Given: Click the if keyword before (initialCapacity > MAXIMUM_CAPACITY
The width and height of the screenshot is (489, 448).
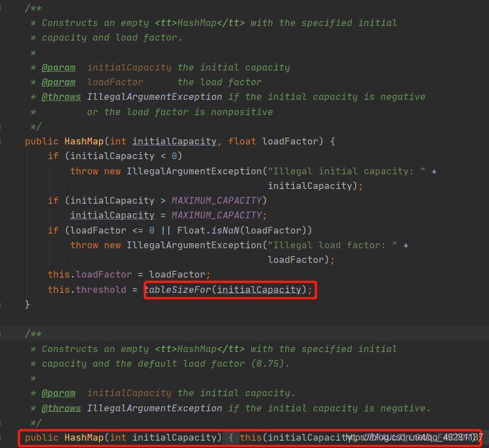Looking at the screenshot, I should (53, 200).
